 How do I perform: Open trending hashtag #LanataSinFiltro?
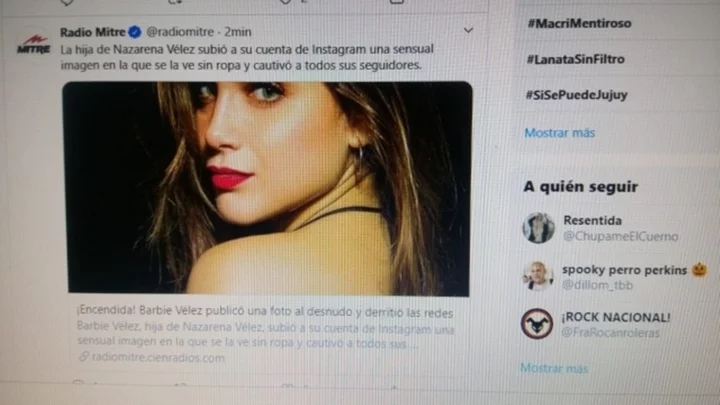(576, 59)
